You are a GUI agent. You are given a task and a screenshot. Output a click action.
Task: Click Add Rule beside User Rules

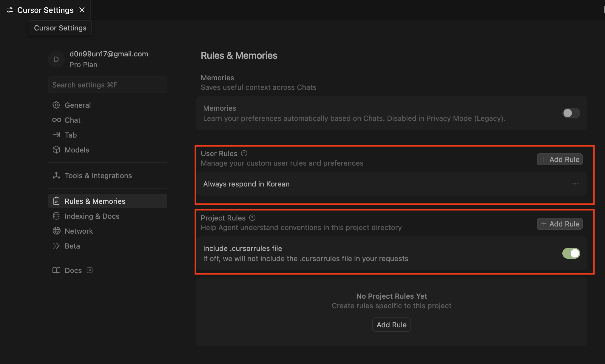click(560, 159)
